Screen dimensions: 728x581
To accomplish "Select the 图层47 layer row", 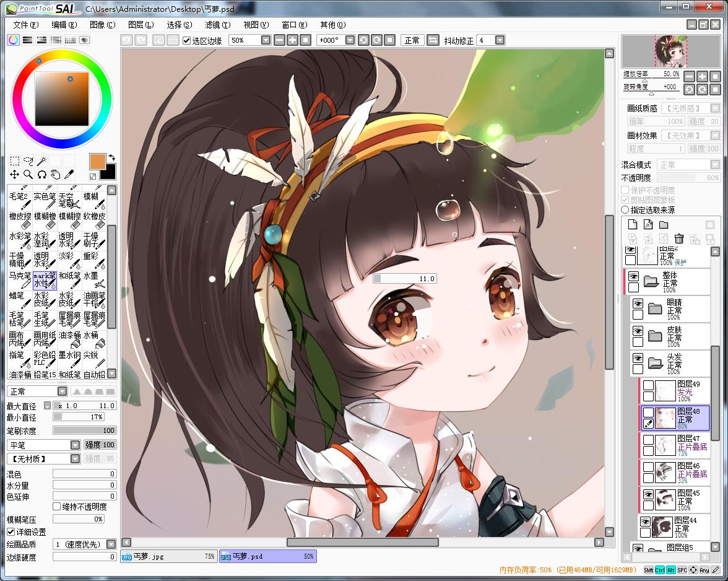I will pyautogui.click(x=675, y=445).
